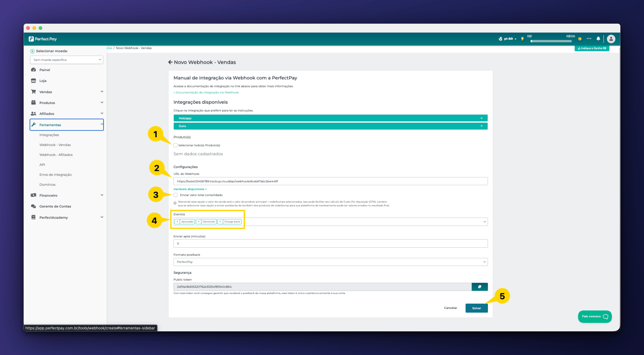
Task: Open the three-dots more options menu
Action: [x=589, y=39]
